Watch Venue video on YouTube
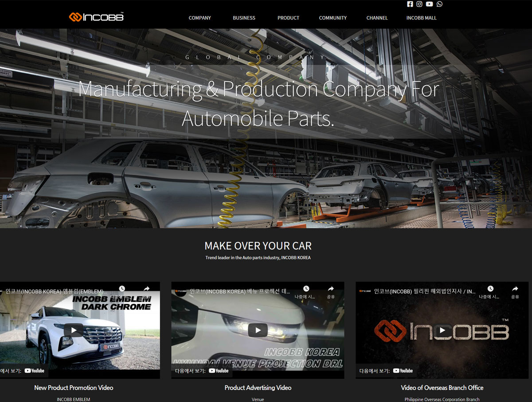The height and width of the screenshot is (402, 532). [x=202, y=371]
